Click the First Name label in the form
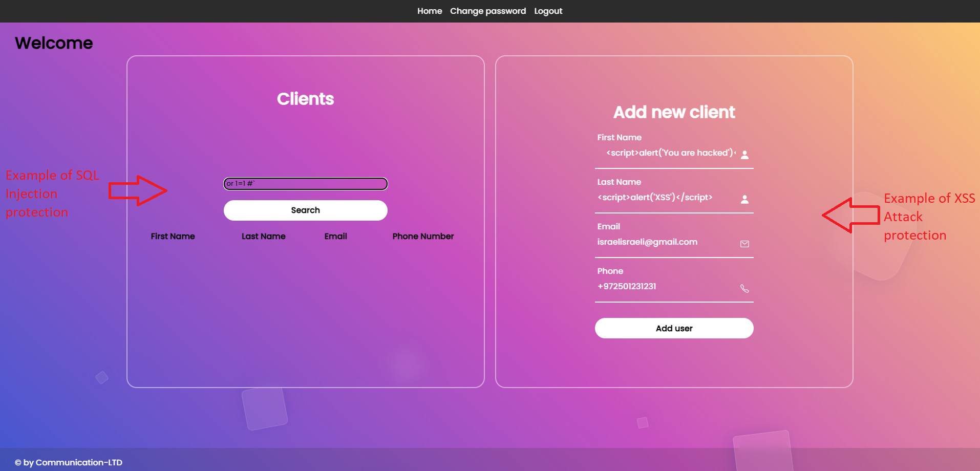The height and width of the screenshot is (471, 980). point(620,138)
